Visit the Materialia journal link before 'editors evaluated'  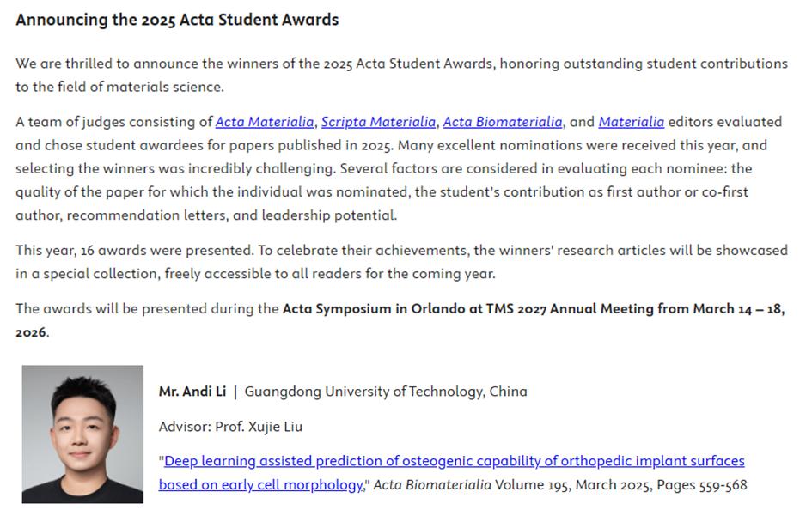632,122
